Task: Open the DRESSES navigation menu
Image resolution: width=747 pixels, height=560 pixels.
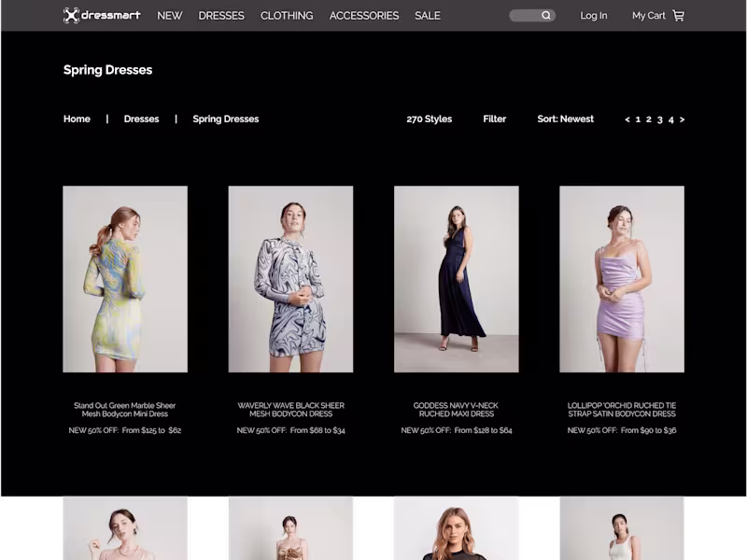Action: point(221,15)
